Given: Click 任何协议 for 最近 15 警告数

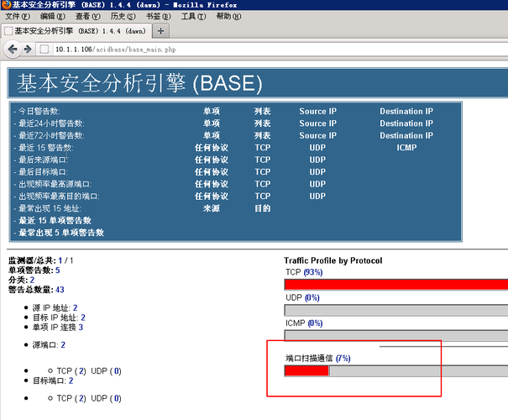Looking at the screenshot, I should click(x=212, y=148).
